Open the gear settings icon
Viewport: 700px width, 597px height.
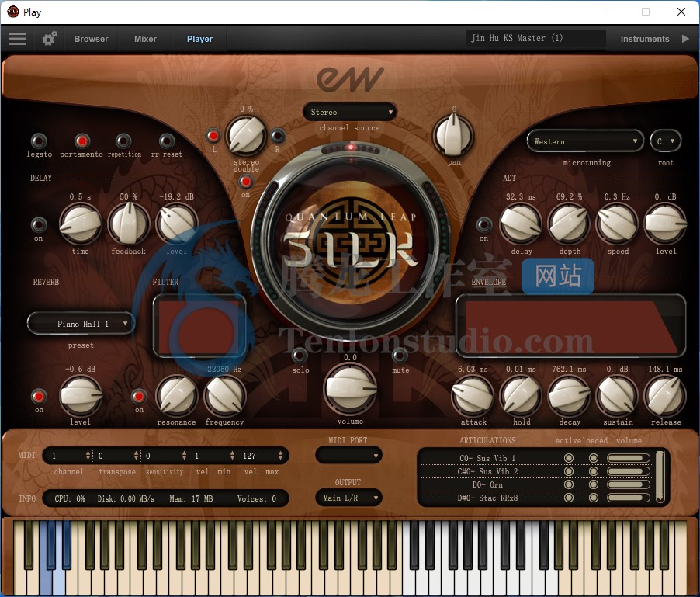click(x=50, y=39)
